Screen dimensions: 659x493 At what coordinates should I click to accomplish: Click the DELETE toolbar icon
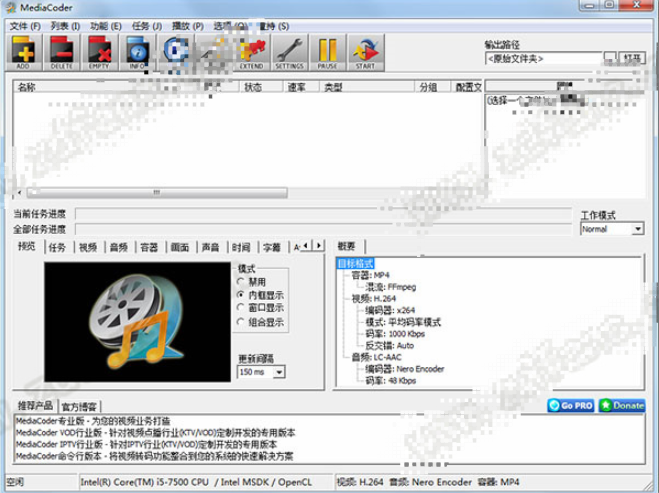click(61, 53)
